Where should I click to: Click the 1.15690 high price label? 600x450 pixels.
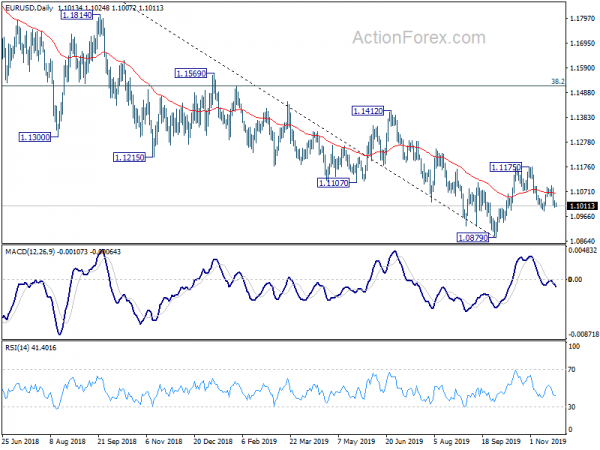pyautogui.click(x=191, y=73)
